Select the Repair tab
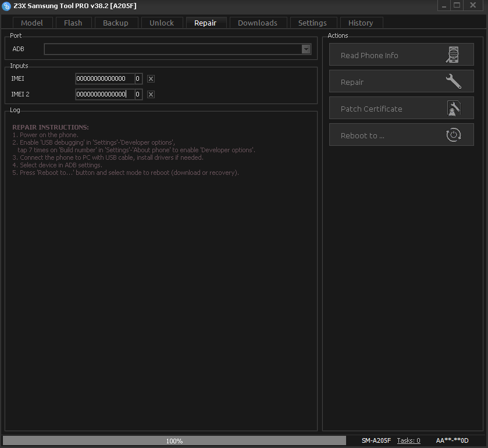Screen dimensions: 488x448 pos(205,23)
